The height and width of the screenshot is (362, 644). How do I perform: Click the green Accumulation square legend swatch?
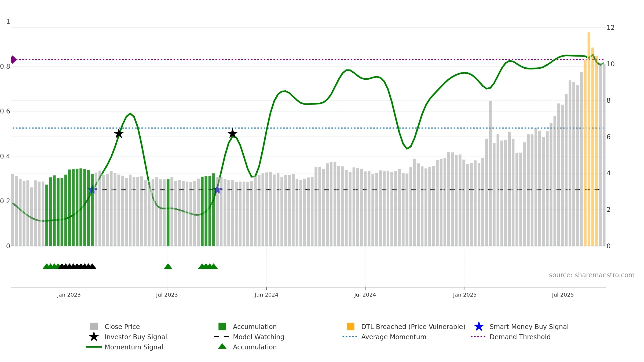222,326
